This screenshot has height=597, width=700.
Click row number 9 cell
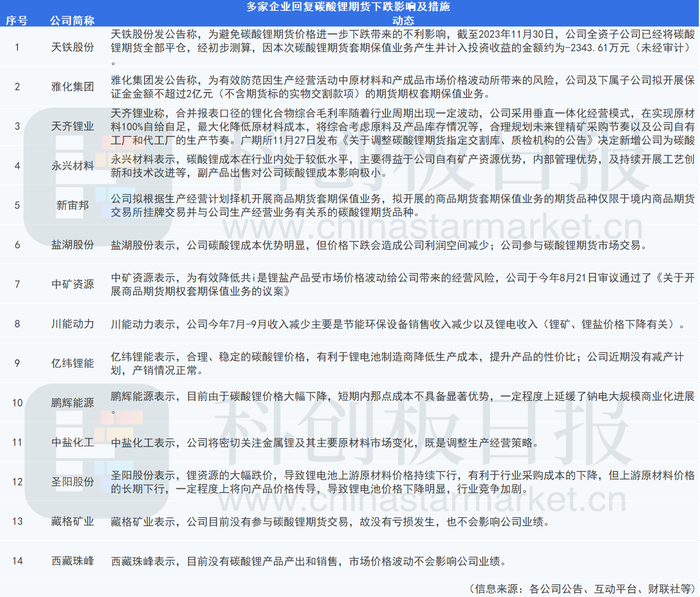pos(17,363)
